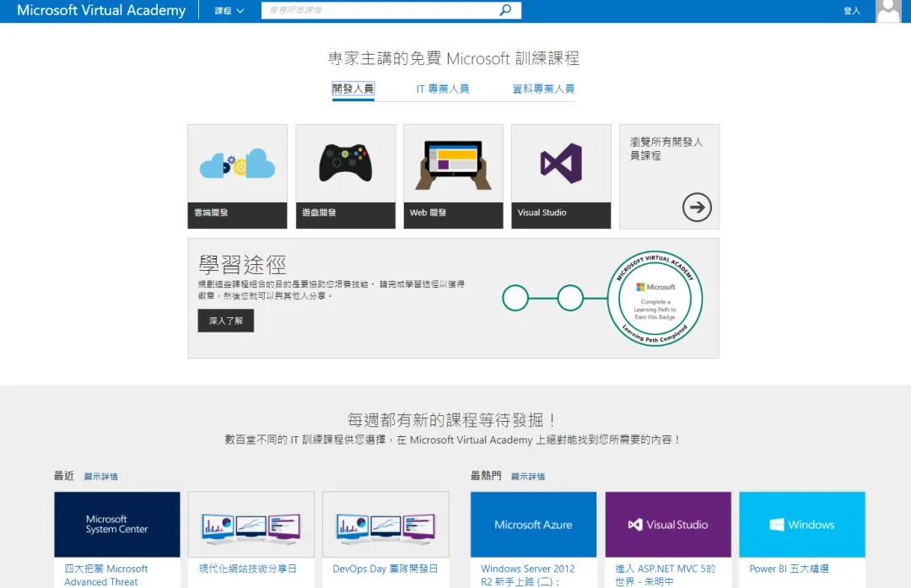Image resolution: width=911 pixels, height=588 pixels.
Task: Expand the 課程 dropdown menu
Action: pos(229,10)
